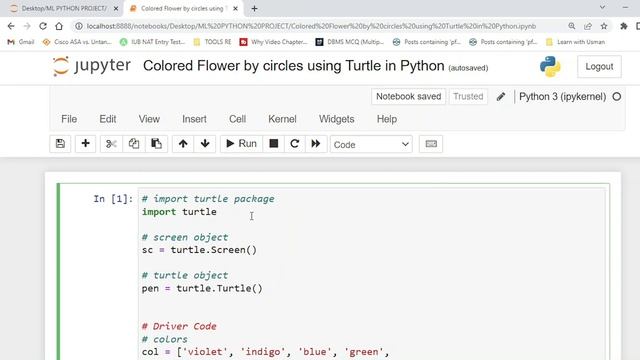Click Python 3 (ipykernel) kernel name
Image resolution: width=640 pixels, height=360 pixels.
click(562, 97)
